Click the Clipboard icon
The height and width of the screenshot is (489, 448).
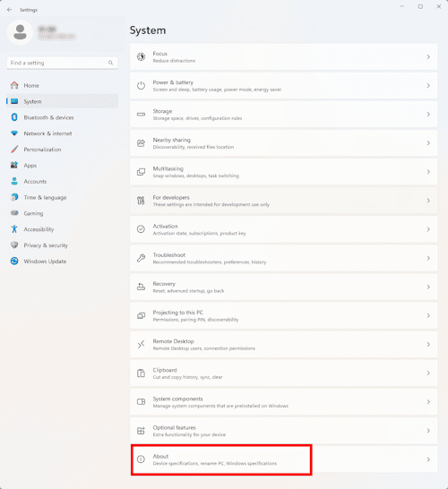(141, 373)
